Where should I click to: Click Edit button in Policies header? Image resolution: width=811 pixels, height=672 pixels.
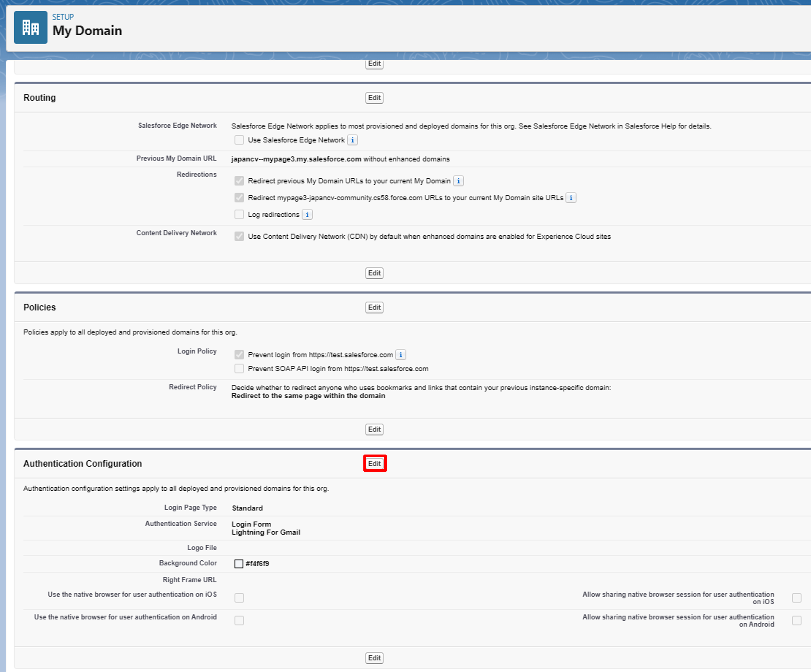point(374,307)
